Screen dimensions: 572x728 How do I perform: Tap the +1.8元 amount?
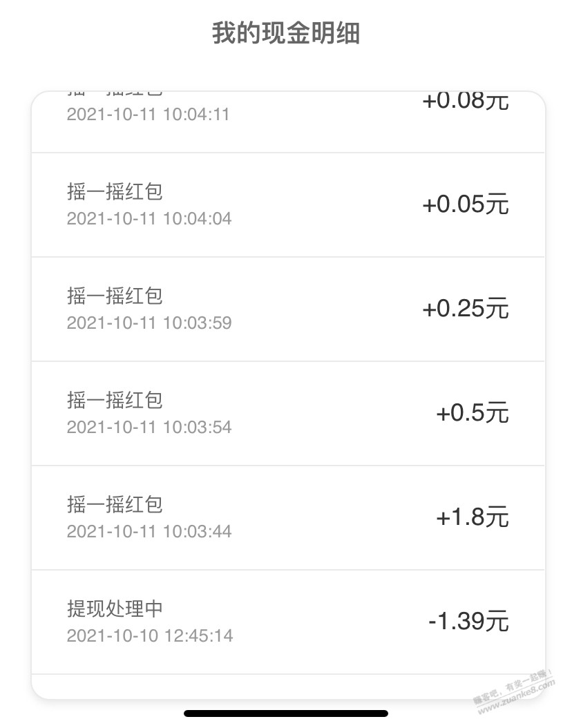click(472, 517)
